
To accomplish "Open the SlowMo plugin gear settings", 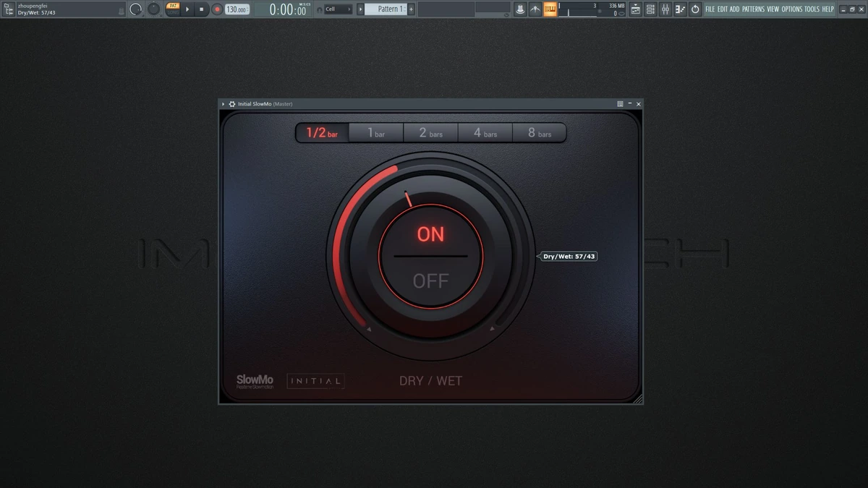I will point(231,104).
